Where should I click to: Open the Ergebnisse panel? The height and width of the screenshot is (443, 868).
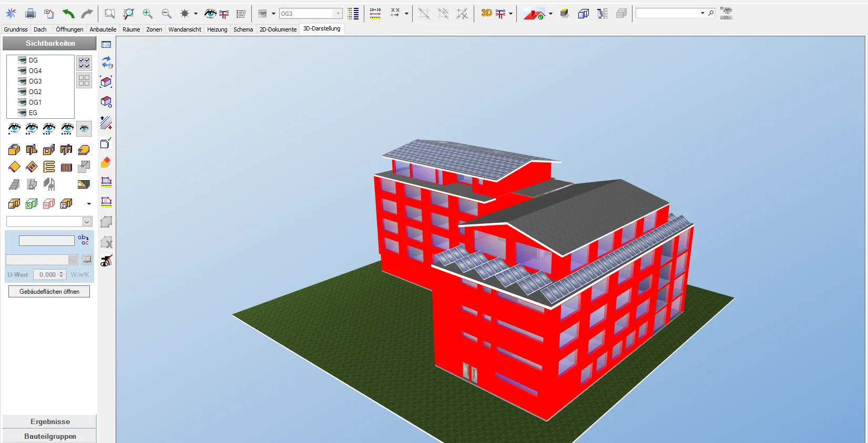(50, 421)
